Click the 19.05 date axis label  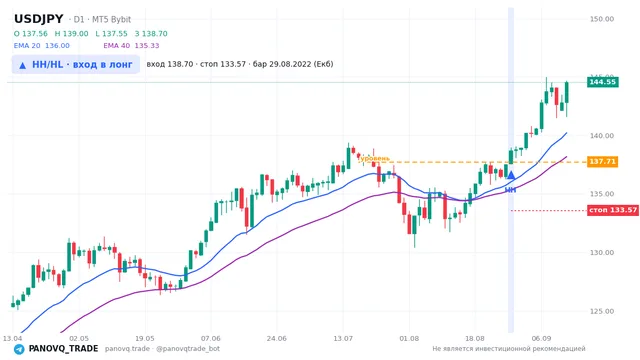145,338
